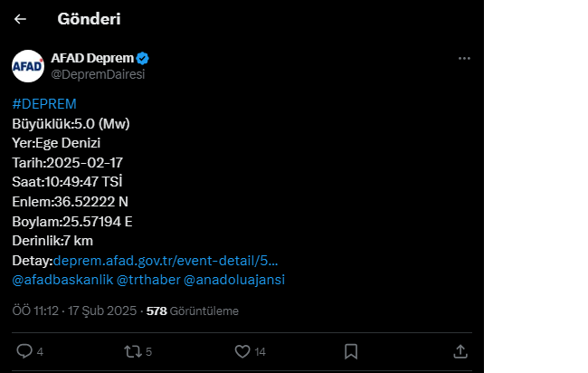The image size is (588, 373).
Task: Like the post with heart icon
Action: pos(242,351)
